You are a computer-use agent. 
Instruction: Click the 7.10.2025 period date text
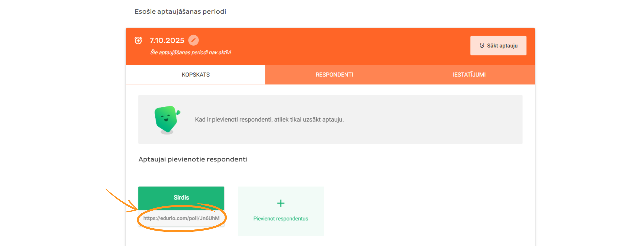point(167,40)
